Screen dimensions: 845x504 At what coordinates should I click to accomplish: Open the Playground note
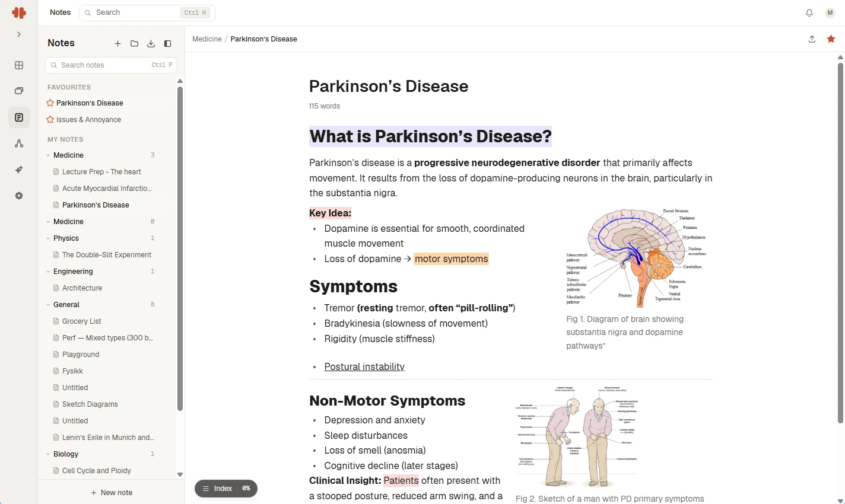[x=81, y=355]
